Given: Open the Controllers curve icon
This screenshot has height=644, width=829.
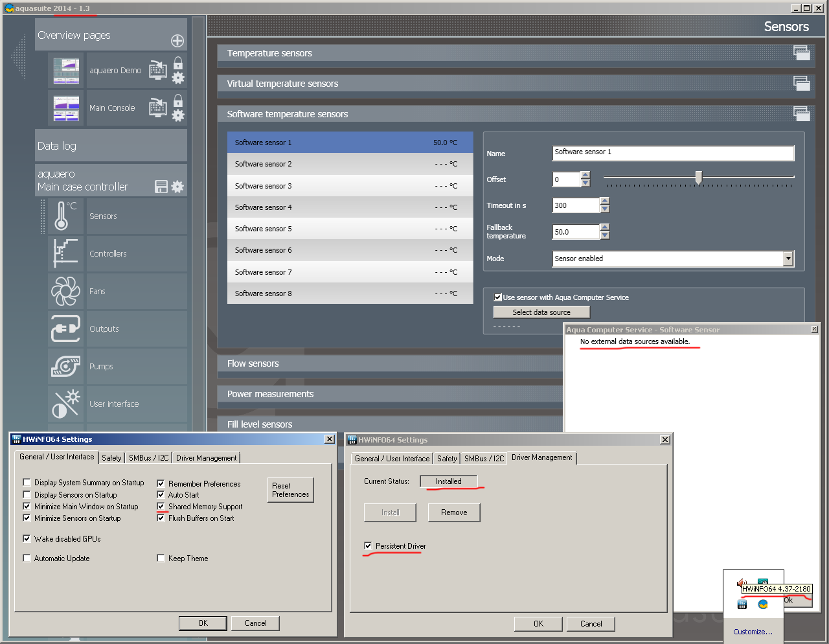Looking at the screenshot, I should click(65, 254).
